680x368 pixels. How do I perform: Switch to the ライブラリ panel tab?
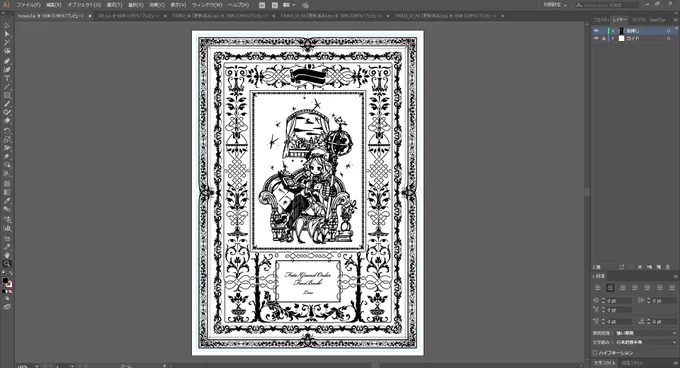tap(638, 20)
